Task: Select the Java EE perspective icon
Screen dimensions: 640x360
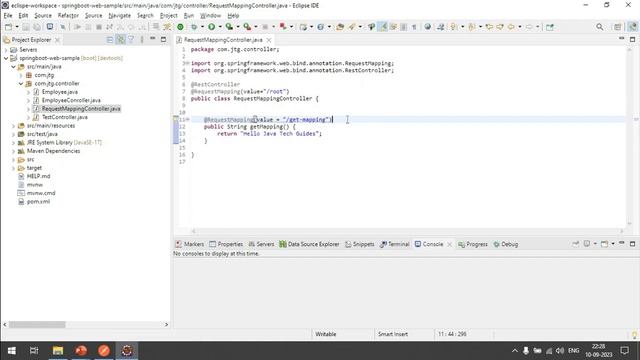Action: pyautogui.click(x=632, y=27)
